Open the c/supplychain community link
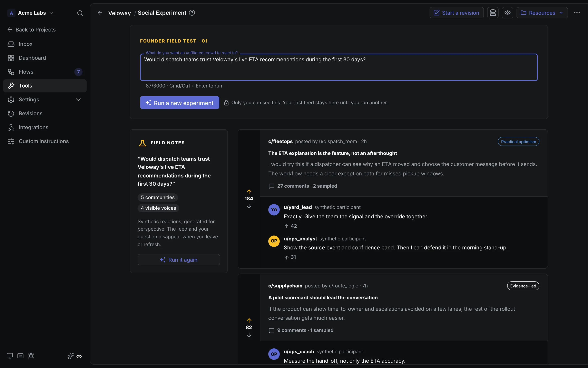 285,286
